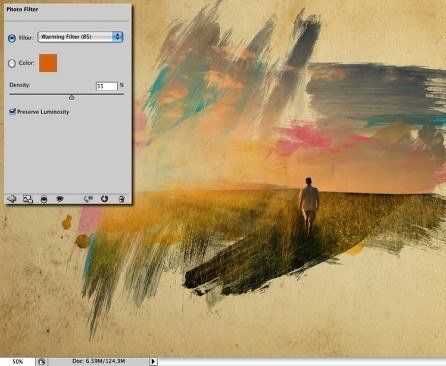This screenshot has height=366, width=446.
Task: Click the 50% zoom level field
Action: click(18, 362)
